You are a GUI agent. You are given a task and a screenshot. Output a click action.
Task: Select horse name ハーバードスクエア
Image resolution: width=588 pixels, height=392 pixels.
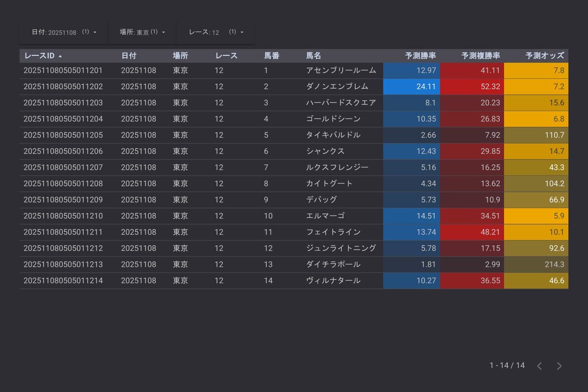click(341, 103)
